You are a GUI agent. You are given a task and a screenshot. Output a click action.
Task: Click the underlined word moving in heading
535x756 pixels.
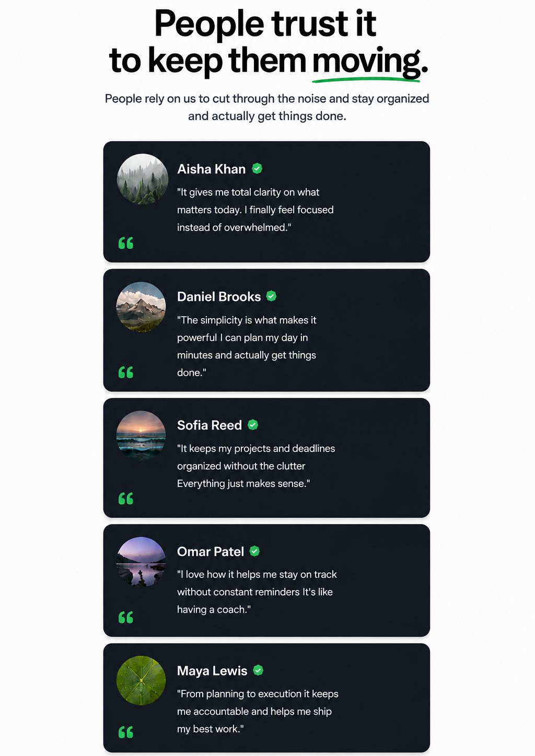tap(367, 61)
